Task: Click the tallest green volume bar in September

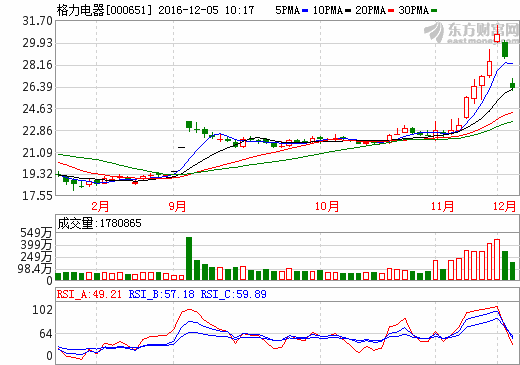Action: 189,258
